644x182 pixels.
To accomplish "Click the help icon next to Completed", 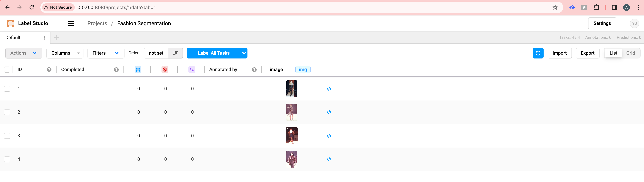I will tap(116, 69).
